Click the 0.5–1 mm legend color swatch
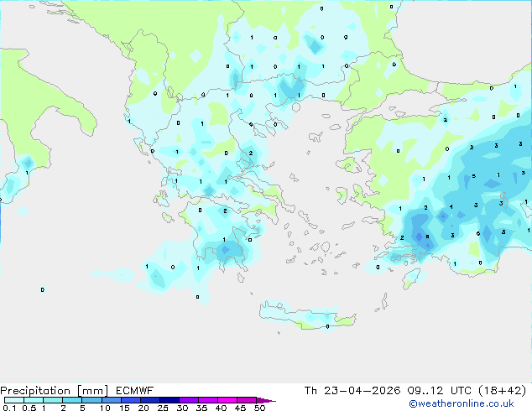532x411 pixels. pyautogui.click(x=34, y=400)
